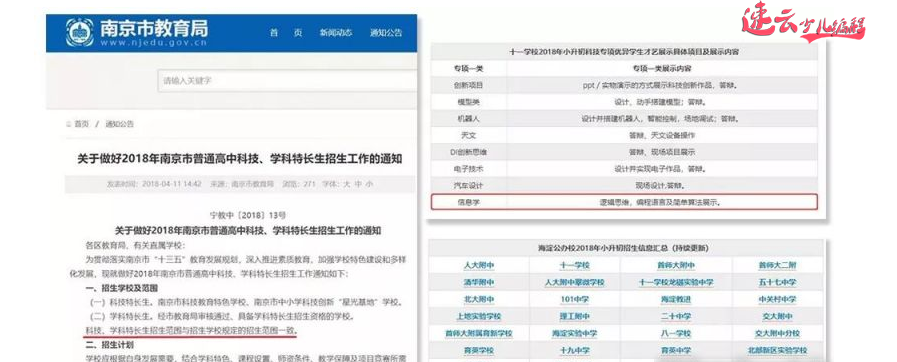Open the 北部新区实验学校 link

click(777, 350)
